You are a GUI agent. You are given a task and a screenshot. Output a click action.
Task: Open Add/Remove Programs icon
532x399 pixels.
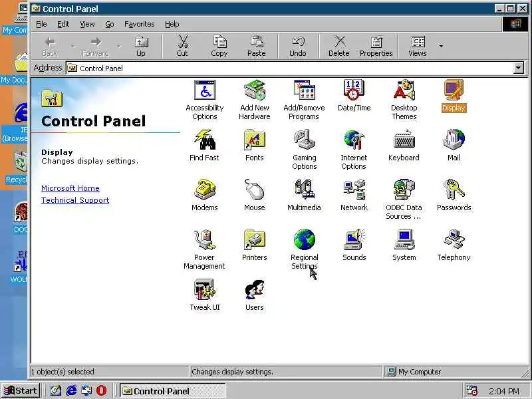pos(304,100)
